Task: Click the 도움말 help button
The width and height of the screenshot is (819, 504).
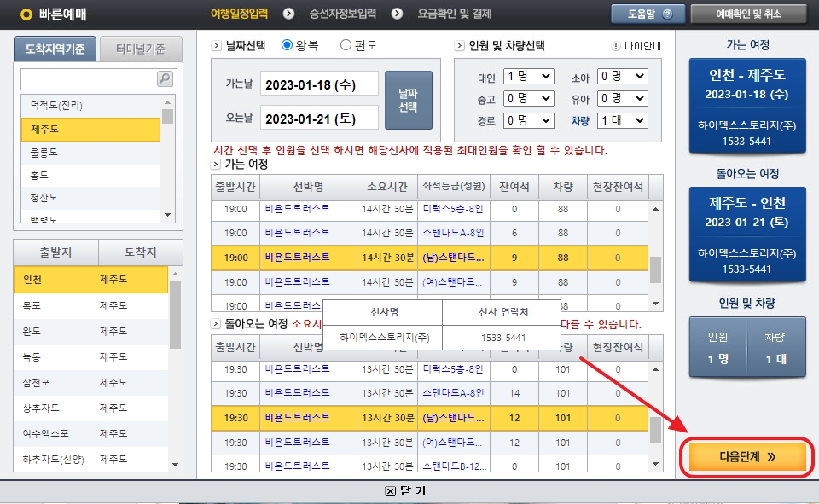Action: [648, 14]
